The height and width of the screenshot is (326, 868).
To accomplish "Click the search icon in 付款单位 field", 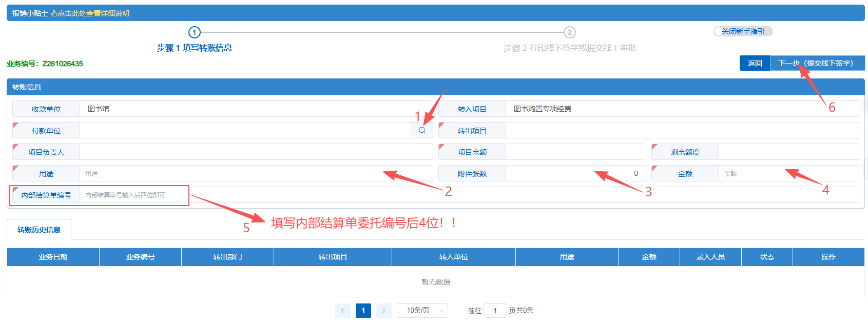I will point(422,130).
